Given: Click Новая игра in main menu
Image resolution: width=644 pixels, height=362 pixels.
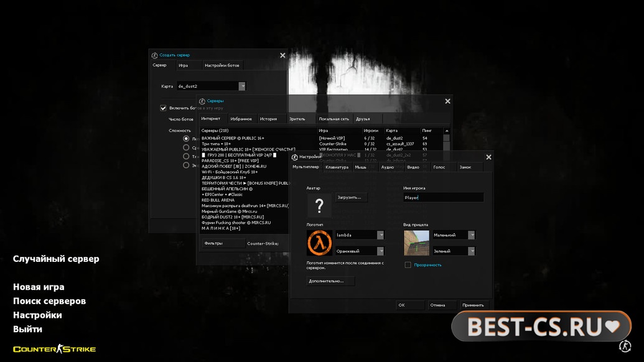Looking at the screenshot, I should click(x=39, y=287).
